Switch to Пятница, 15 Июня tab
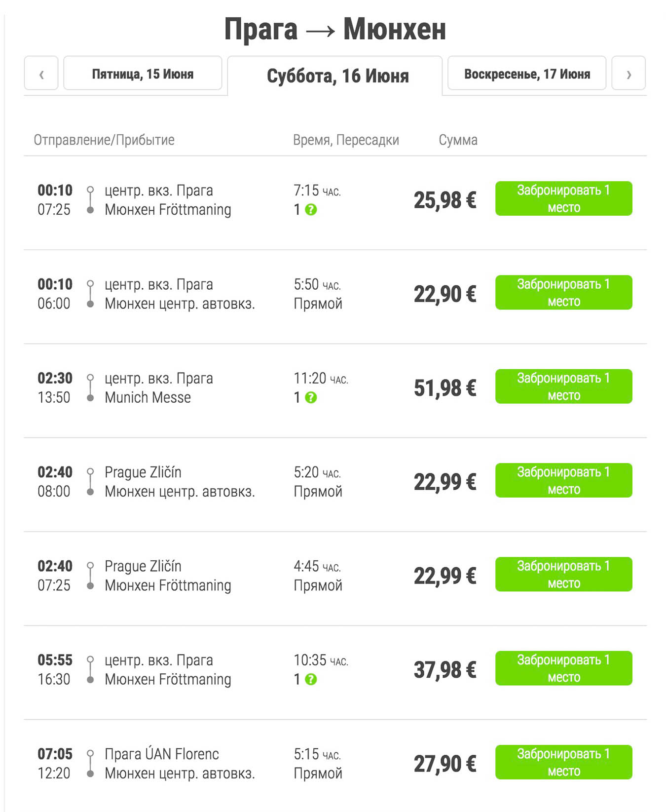 coord(143,74)
